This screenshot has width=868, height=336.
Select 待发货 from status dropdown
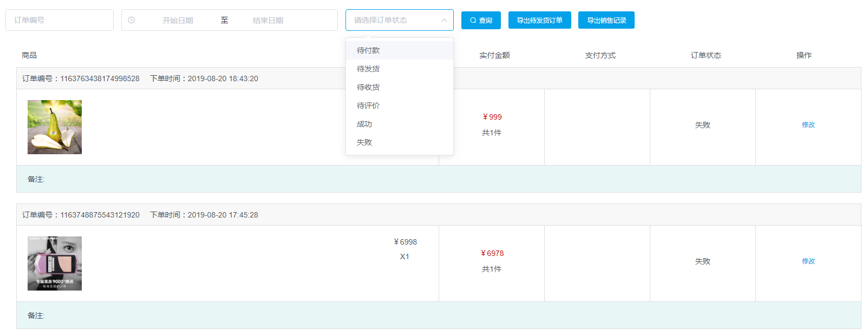click(x=368, y=69)
